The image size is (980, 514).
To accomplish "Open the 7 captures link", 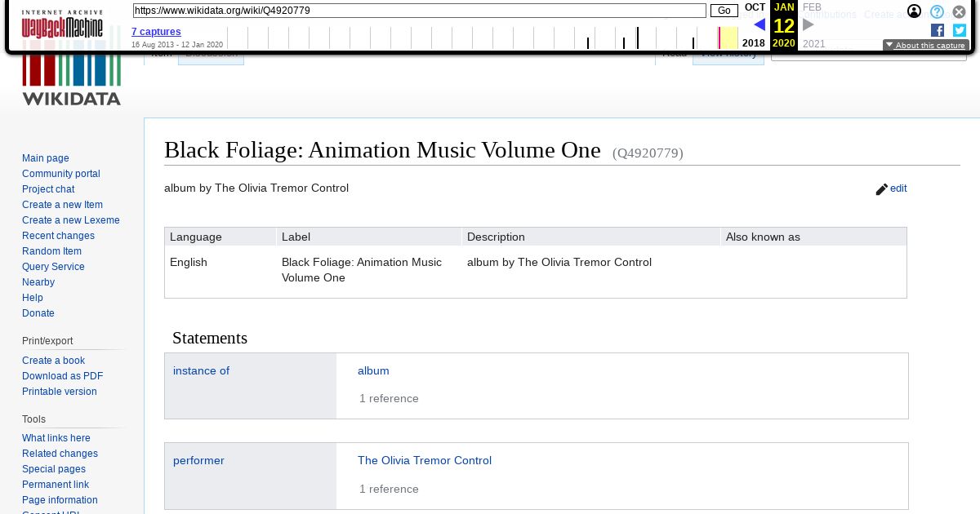I will pyautogui.click(x=156, y=32).
